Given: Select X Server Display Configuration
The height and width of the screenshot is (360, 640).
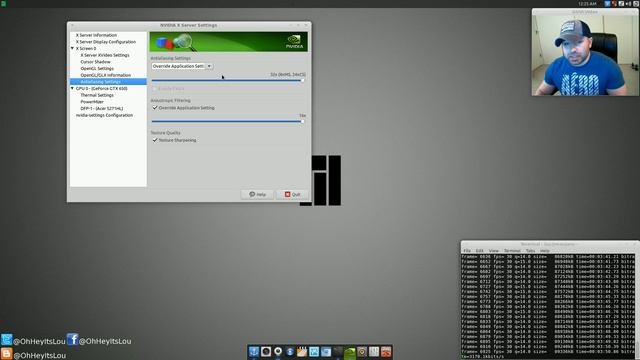Looking at the screenshot, I should pos(106,42).
